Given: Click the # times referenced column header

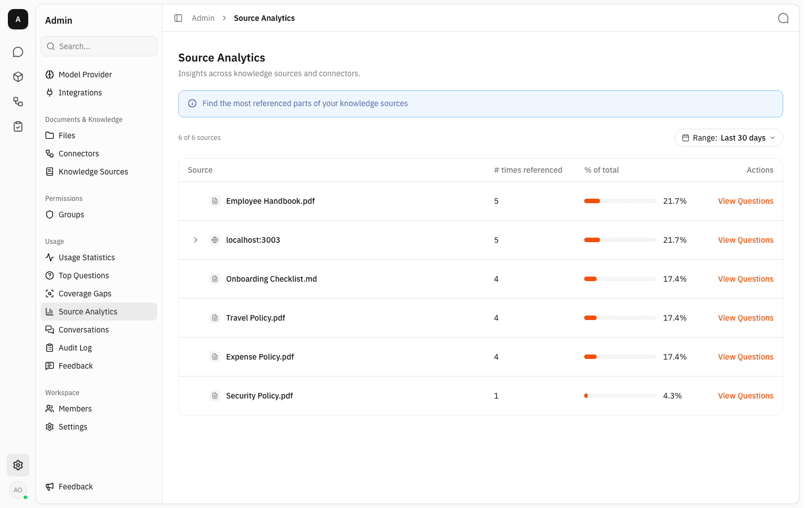Looking at the screenshot, I should (x=528, y=170).
